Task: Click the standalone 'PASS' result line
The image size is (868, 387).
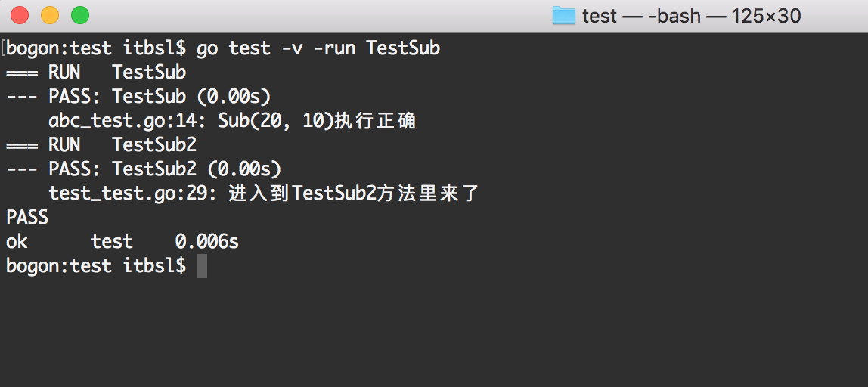Action: point(27,218)
